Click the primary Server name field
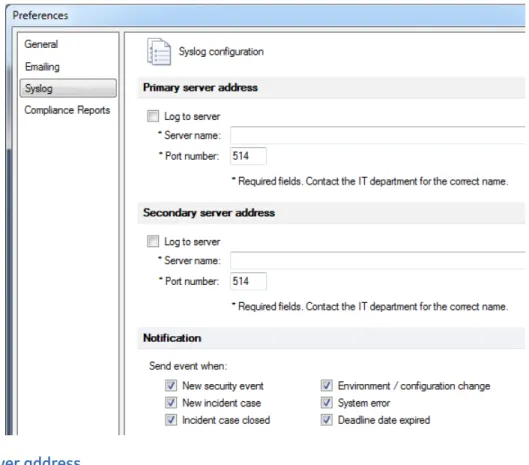This screenshot has height=465, width=529. pyautogui.click(x=378, y=135)
